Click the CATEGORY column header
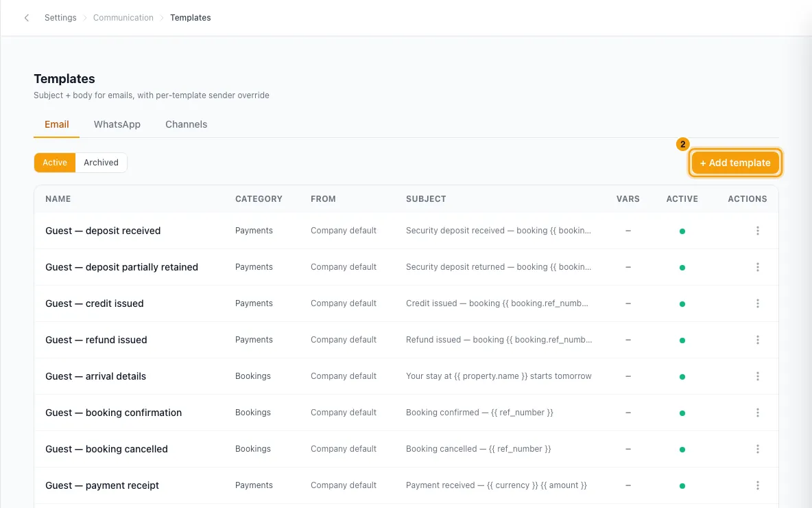812x508 pixels. tap(259, 199)
